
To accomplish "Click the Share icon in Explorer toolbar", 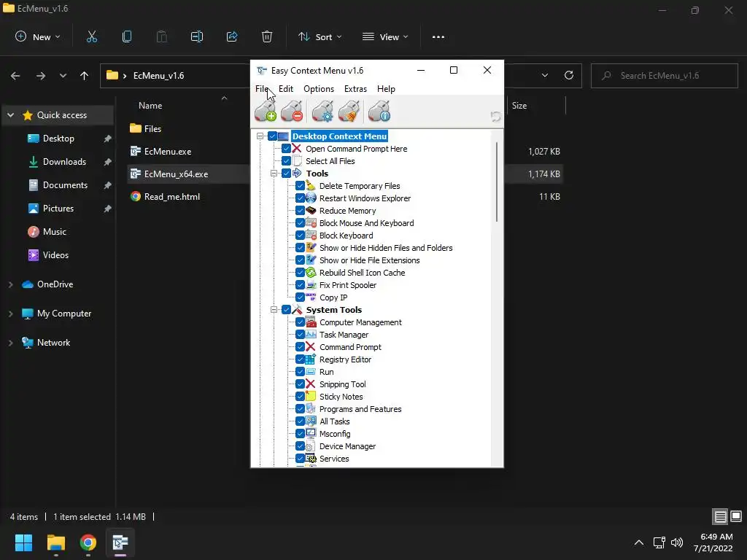I will click(x=232, y=36).
